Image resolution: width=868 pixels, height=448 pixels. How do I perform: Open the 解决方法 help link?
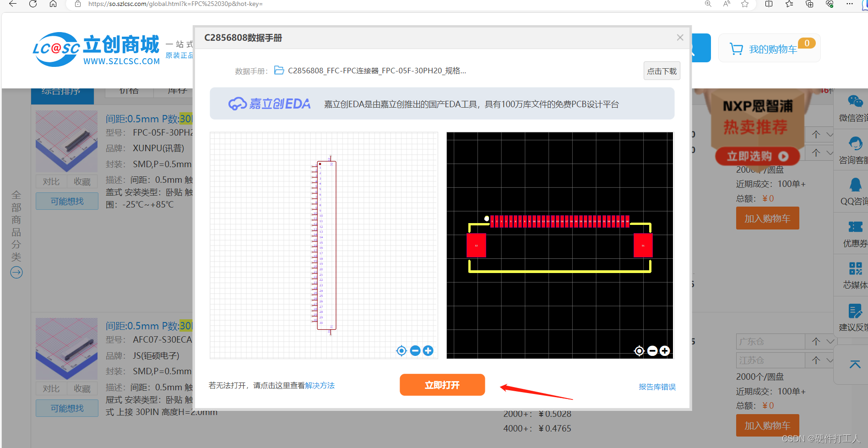tap(320, 386)
